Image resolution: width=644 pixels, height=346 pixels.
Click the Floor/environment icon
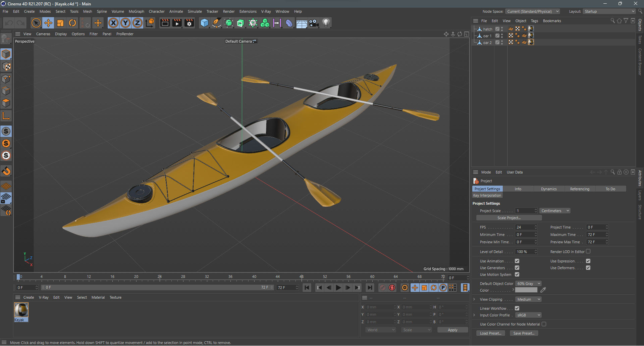(x=302, y=23)
